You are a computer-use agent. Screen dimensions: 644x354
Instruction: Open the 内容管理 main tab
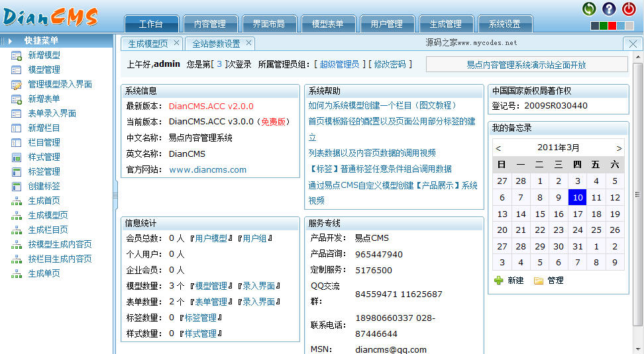(x=210, y=24)
